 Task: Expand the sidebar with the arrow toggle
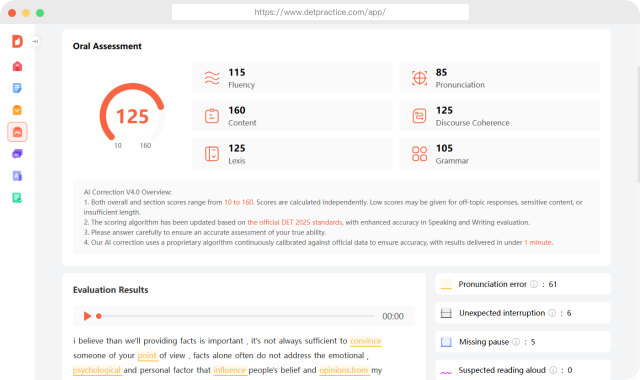35,41
